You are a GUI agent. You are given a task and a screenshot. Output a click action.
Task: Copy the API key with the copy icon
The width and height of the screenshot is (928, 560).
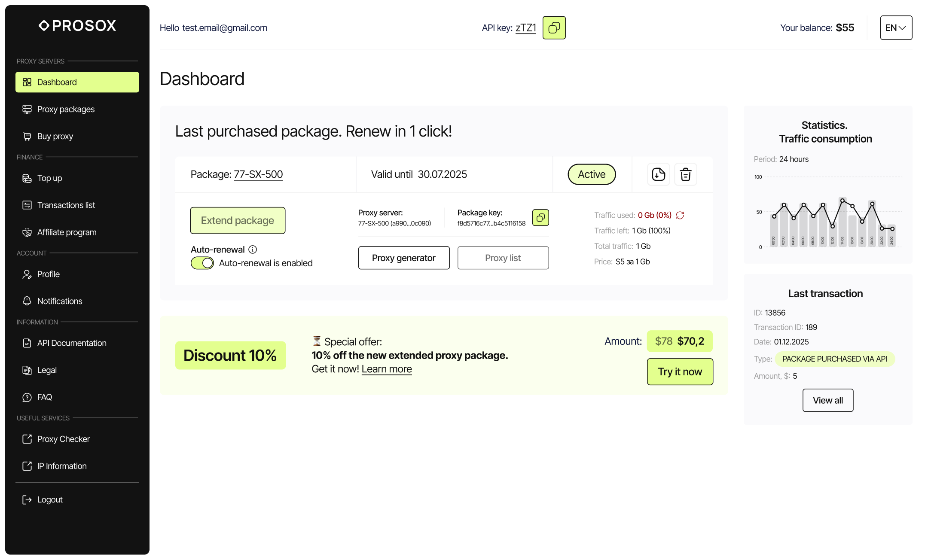554,28
